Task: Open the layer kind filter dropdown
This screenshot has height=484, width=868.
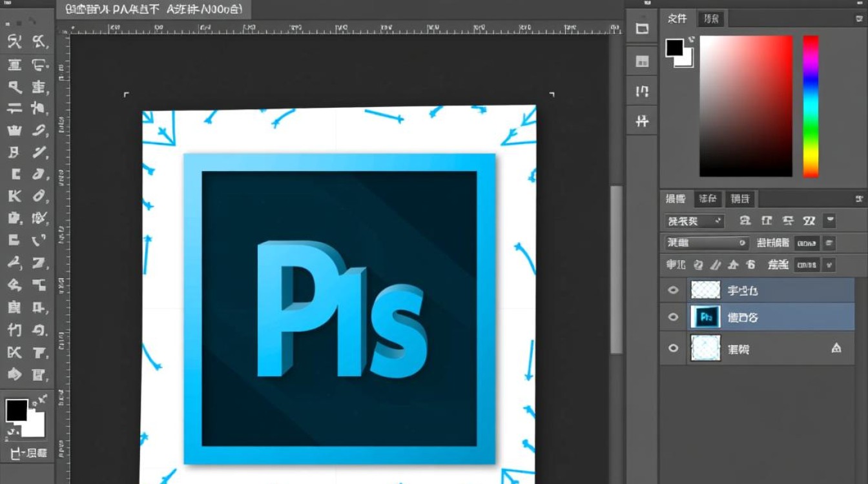Action: [695, 221]
